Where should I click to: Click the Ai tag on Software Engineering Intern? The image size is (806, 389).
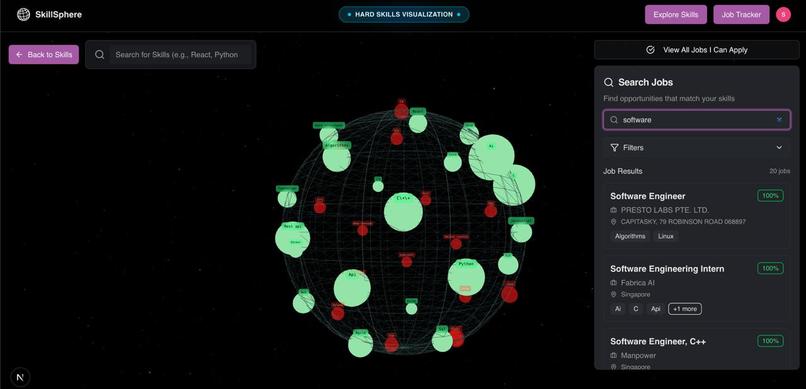pos(618,309)
